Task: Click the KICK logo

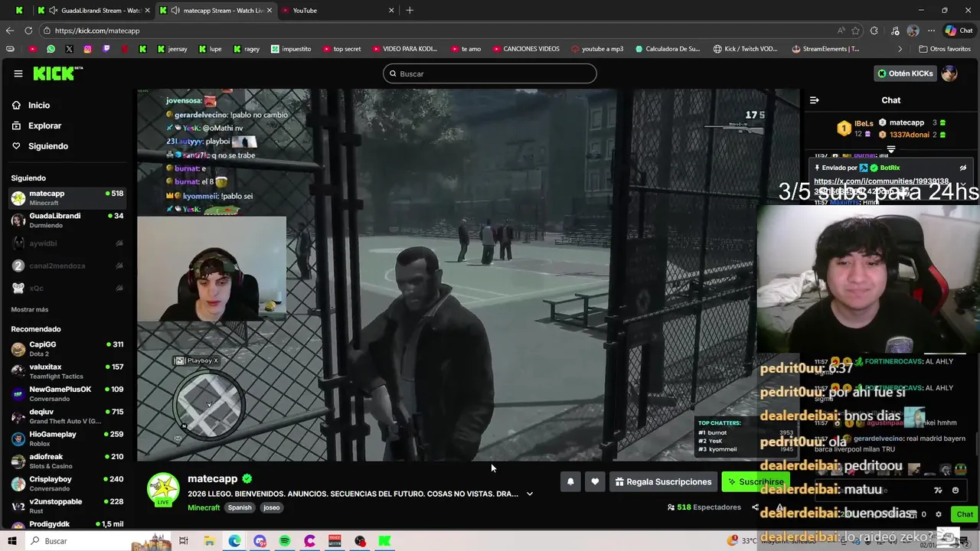Action: pyautogui.click(x=57, y=73)
